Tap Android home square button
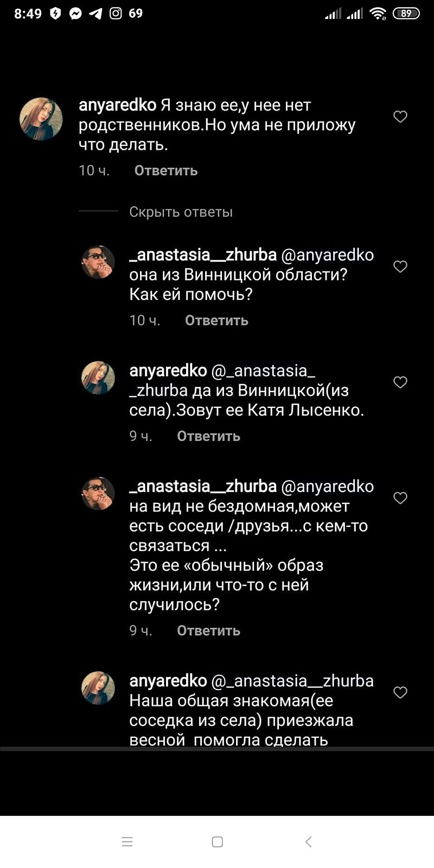The width and height of the screenshot is (434, 868). click(x=217, y=841)
